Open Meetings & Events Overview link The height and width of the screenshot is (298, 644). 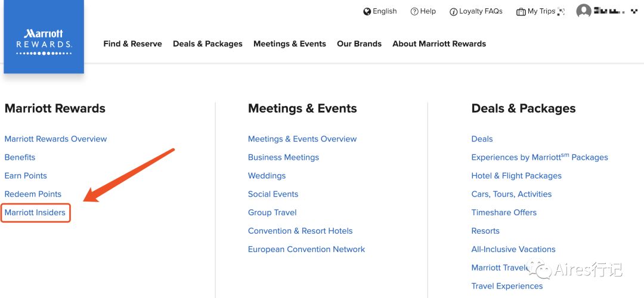(302, 139)
